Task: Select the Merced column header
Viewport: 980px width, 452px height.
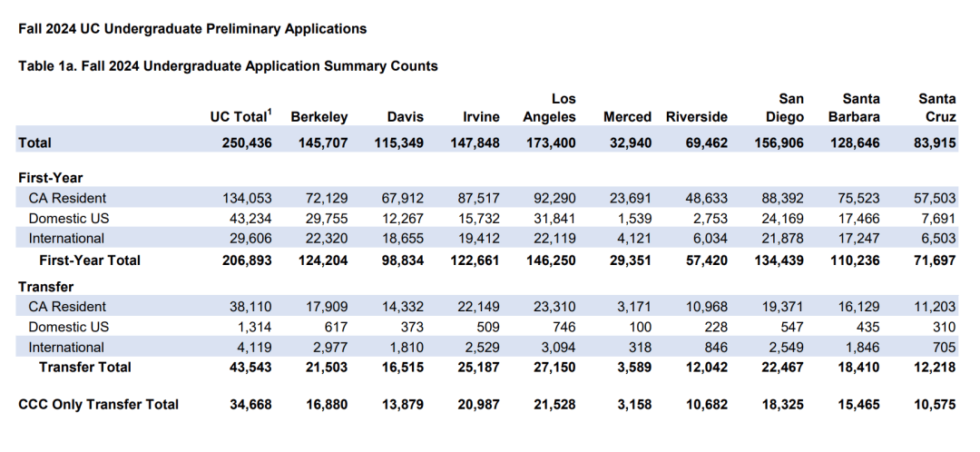Action: point(627,117)
